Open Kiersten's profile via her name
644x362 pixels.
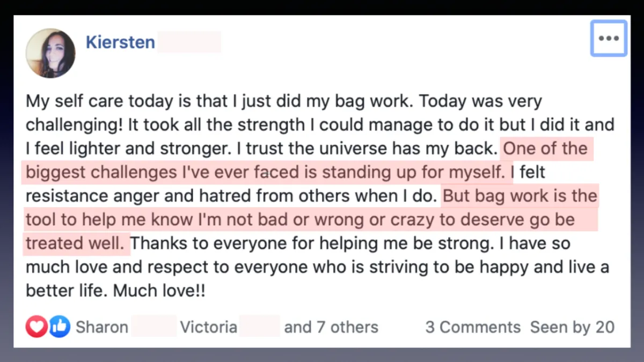tap(120, 42)
